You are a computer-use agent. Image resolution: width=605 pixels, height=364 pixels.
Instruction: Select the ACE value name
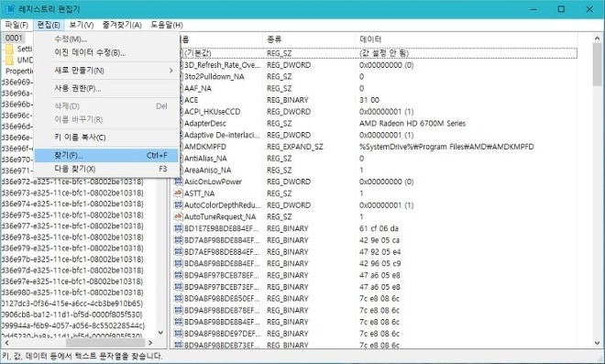191,100
